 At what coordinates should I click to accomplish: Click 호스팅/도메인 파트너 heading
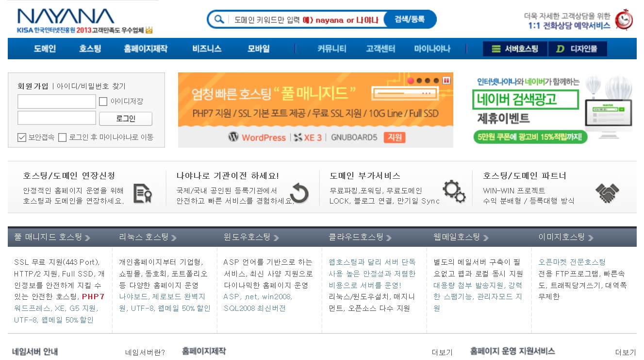click(525, 176)
